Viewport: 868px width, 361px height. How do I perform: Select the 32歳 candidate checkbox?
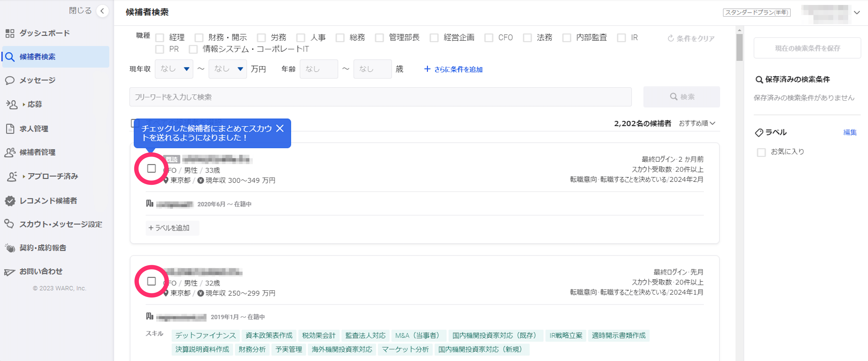pos(151,281)
